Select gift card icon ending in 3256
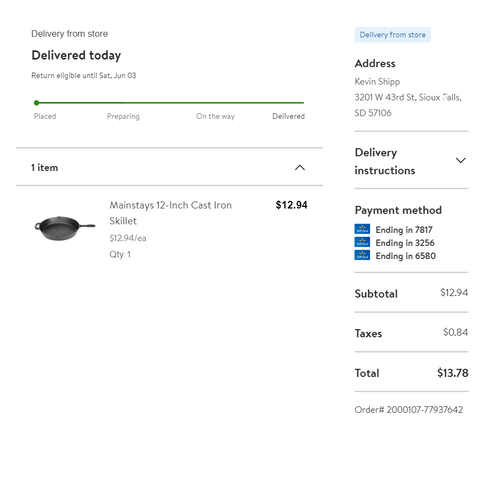 click(362, 242)
